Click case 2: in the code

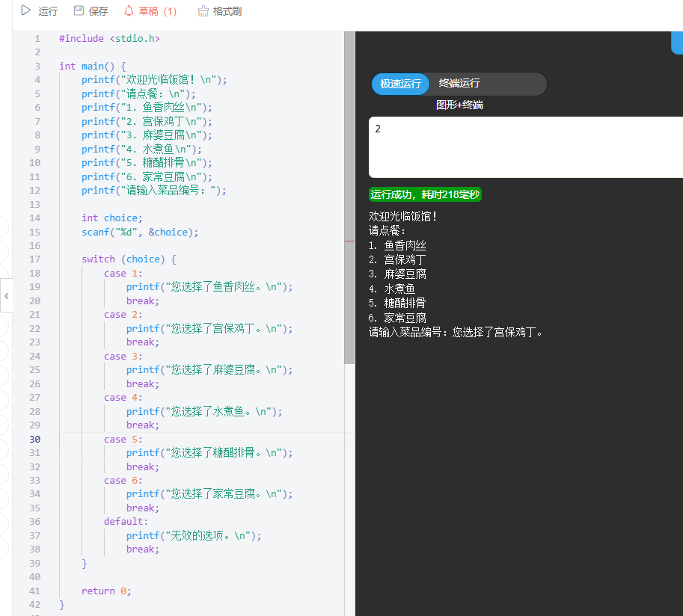tap(123, 314)
